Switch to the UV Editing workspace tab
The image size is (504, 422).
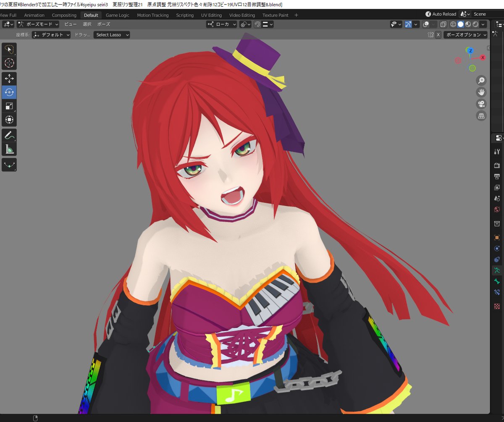pos(211,15)
